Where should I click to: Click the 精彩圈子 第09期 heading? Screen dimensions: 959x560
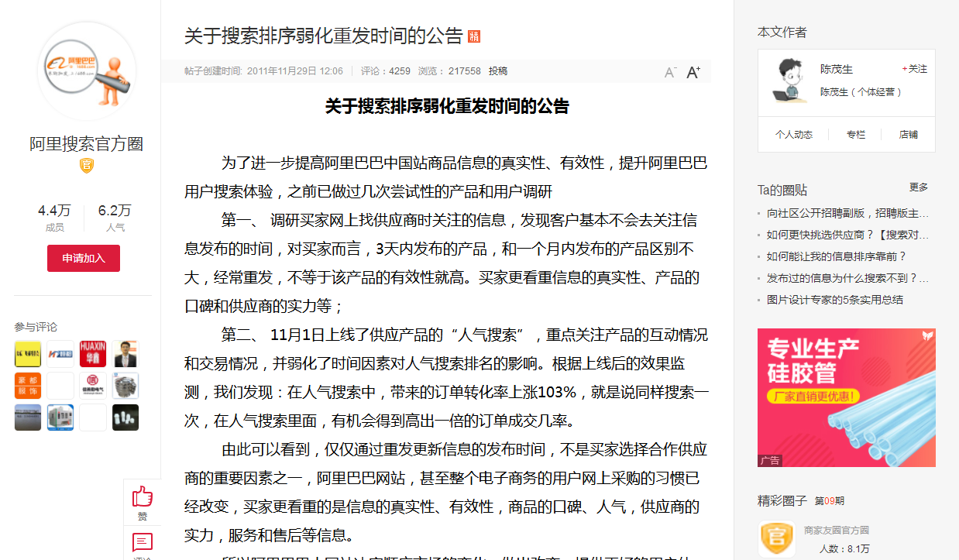801,501
